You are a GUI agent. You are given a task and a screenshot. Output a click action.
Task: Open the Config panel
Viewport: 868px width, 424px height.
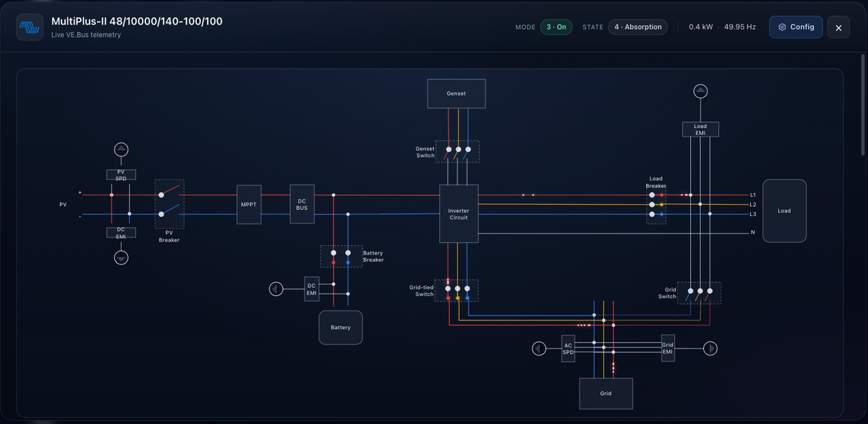pos(796,27)
